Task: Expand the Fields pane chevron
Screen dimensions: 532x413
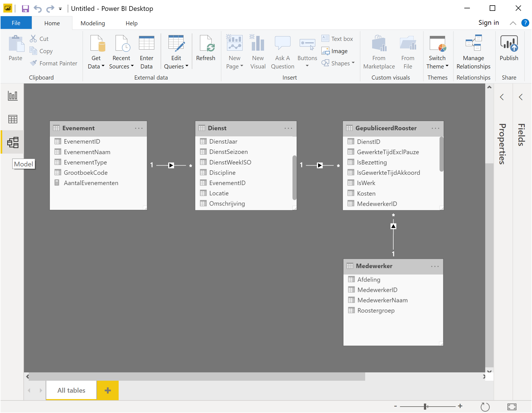Action: [521, 97]
